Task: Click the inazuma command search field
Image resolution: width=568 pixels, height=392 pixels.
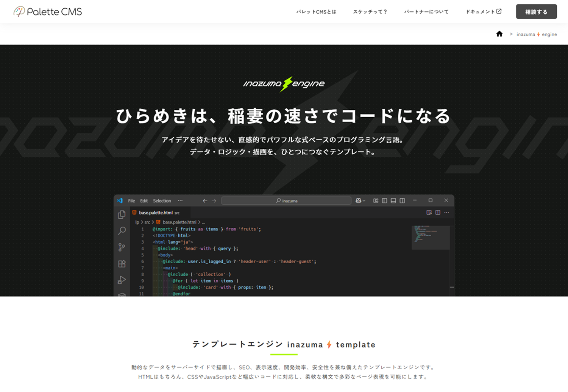Action: 286,201
